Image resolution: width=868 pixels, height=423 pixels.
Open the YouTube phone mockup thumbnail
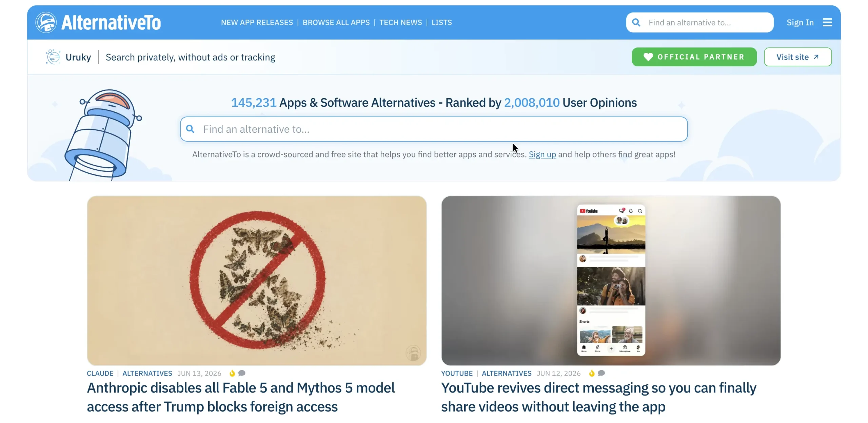point(611,281)
